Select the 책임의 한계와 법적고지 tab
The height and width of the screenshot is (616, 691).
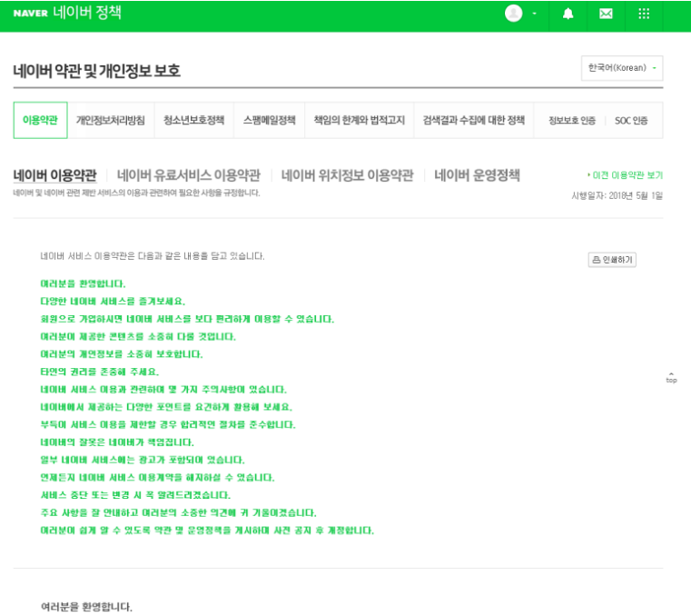point(360,120)
